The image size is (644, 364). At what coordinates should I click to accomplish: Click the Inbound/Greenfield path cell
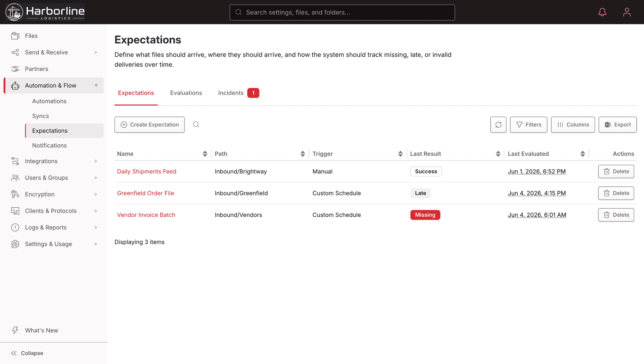tap(241, 193)
